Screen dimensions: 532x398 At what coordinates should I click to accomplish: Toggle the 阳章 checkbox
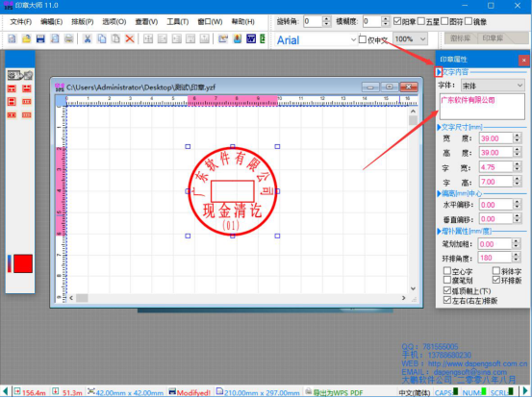397,21
